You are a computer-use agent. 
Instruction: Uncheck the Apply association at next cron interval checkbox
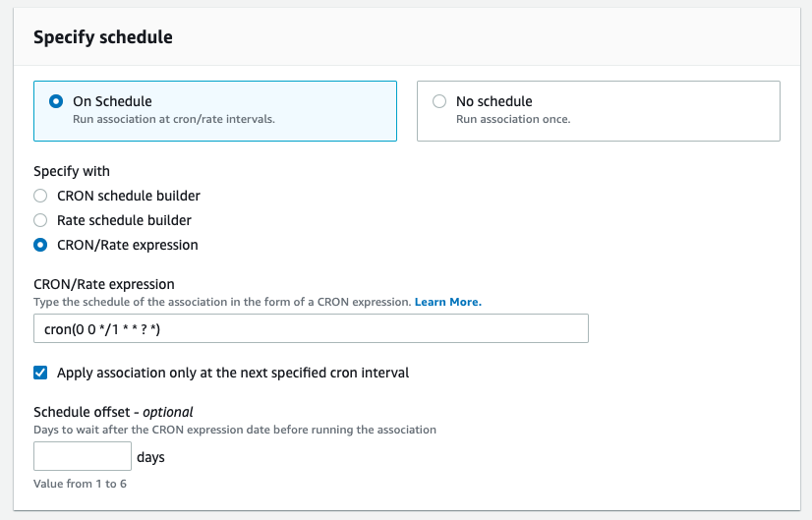(40, 373)
